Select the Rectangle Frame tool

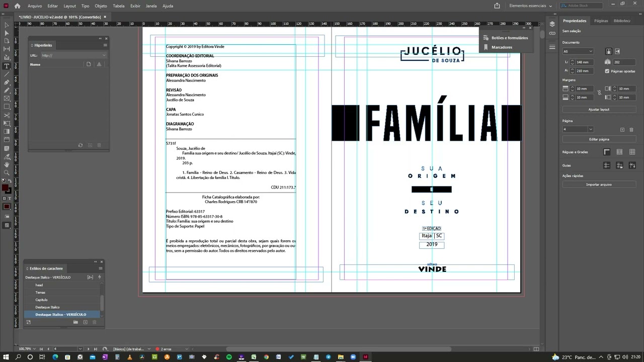pyautogui.click(x=7, y=99)
